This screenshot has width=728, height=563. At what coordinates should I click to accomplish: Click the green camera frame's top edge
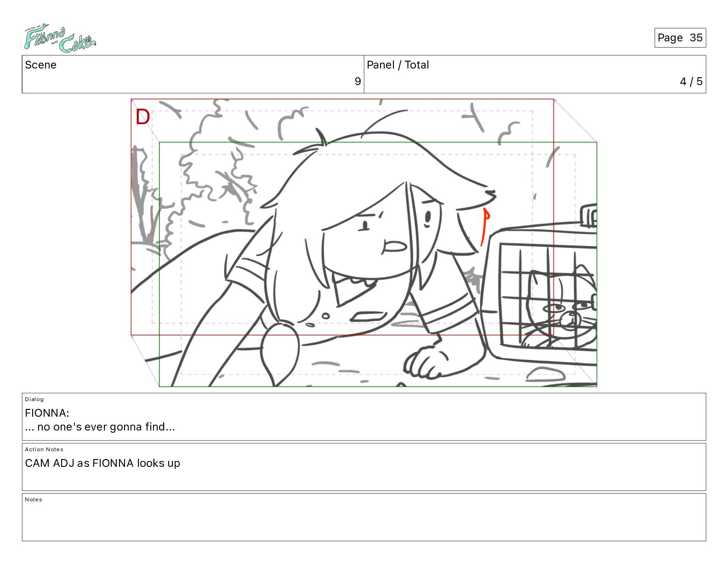(x=378, y=143)
